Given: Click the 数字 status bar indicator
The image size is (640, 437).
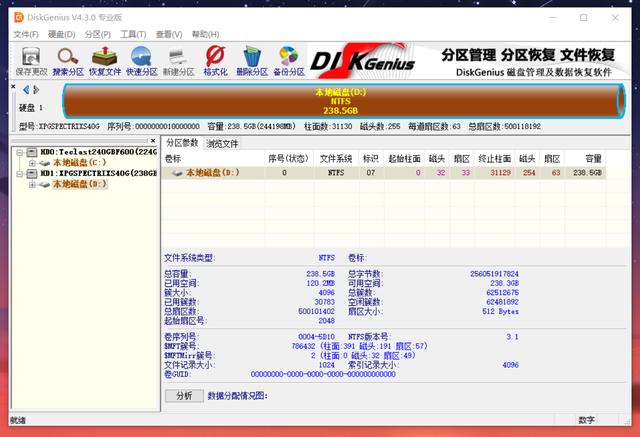Looking at the screenshot, I should 587,420.
